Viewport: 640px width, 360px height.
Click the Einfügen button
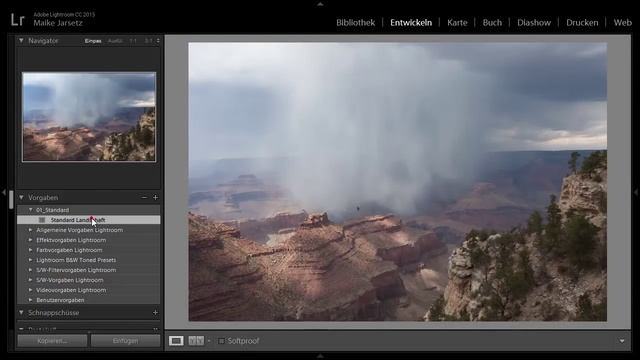[126, 341]
